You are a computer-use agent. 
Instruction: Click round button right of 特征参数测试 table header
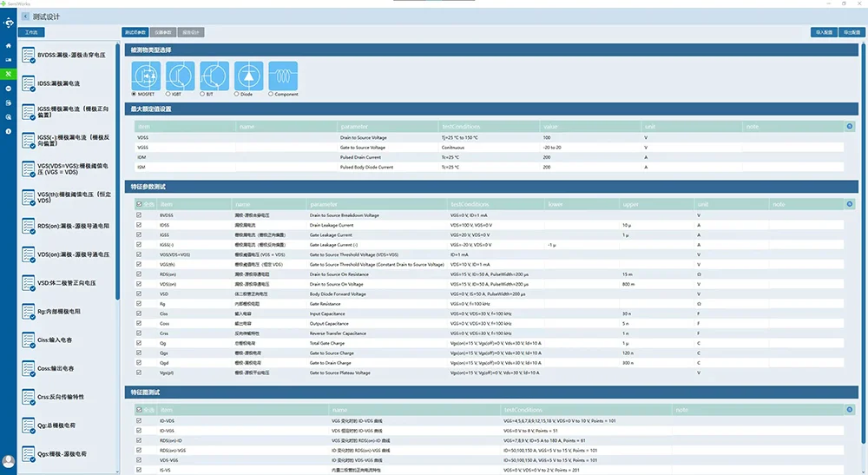click(850, 204)
